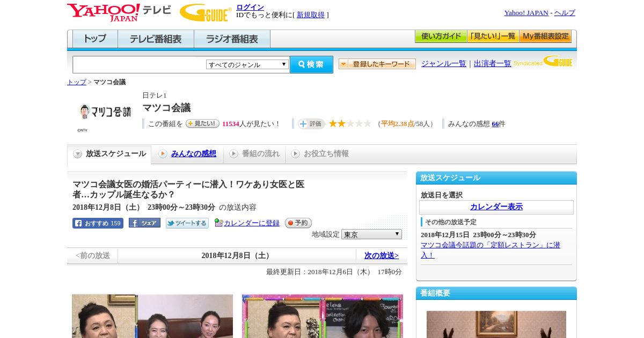Open the カレンダー表示 link
This screenshot has height=338, width=644.
(x=496, y=207)
